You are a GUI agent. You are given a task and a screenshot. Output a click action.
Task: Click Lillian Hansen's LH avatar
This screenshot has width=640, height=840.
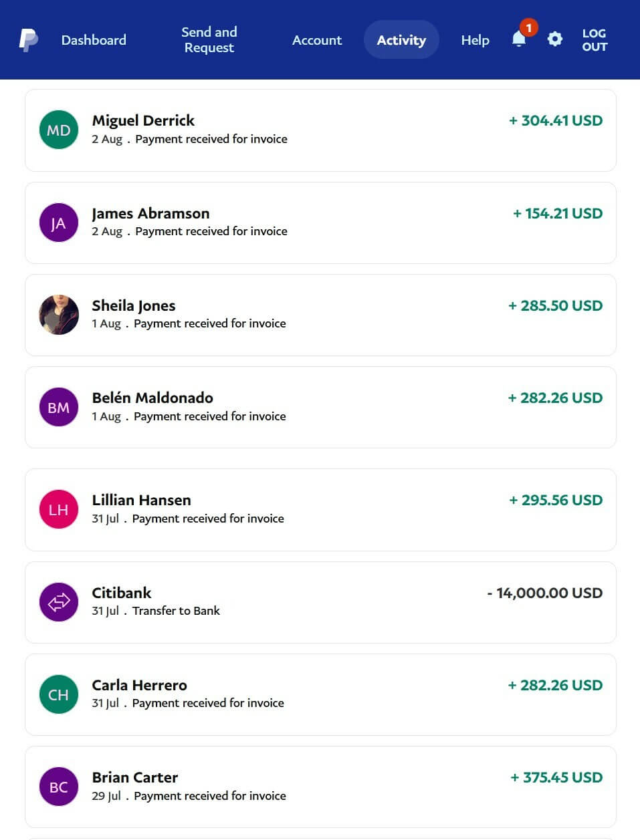(x=59, y=509)
